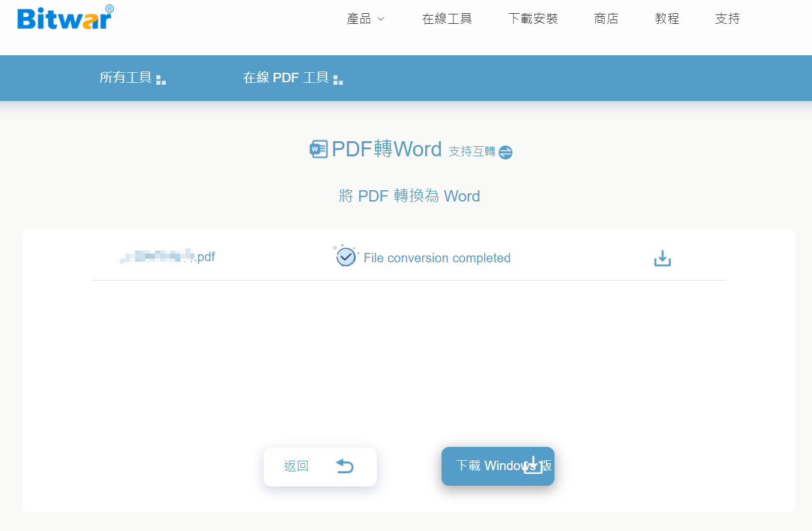Expand the 產品 dropdown menu
Viewport: 812px width, 531px height.
pyautogui.click(x=365, y=19)
